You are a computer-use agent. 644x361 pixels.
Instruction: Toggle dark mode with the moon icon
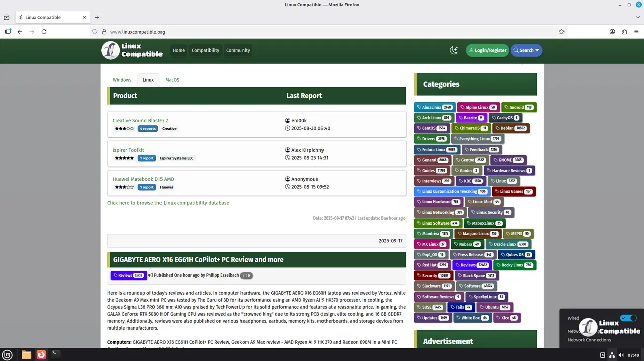pyautogui.click(x=454, y=50)
